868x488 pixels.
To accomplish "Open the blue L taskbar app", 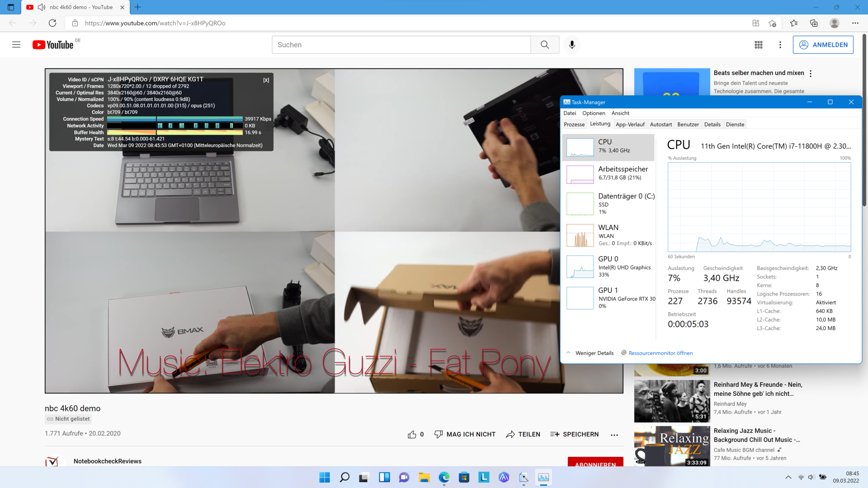I will [x=484, y=477].
